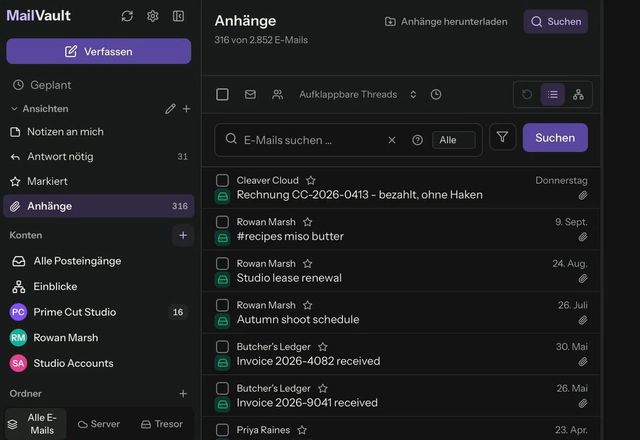Select the hierarchy tree view icon
This screenshot has width=640, height=440.
point(578,94)
